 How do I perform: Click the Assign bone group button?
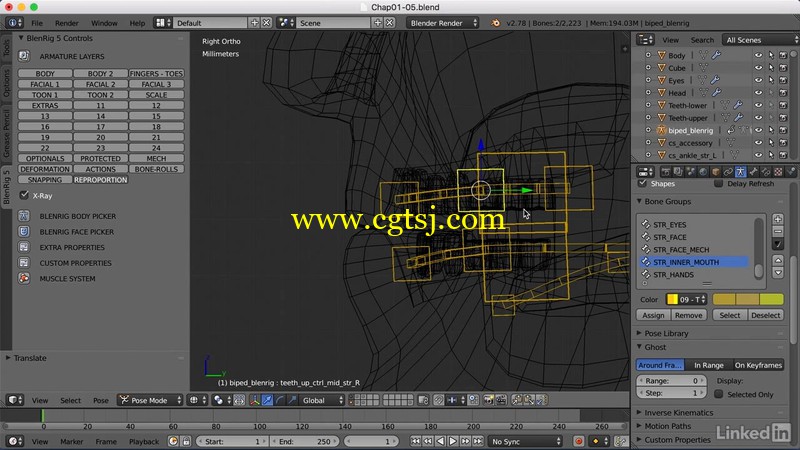click(x=653, y=315)
